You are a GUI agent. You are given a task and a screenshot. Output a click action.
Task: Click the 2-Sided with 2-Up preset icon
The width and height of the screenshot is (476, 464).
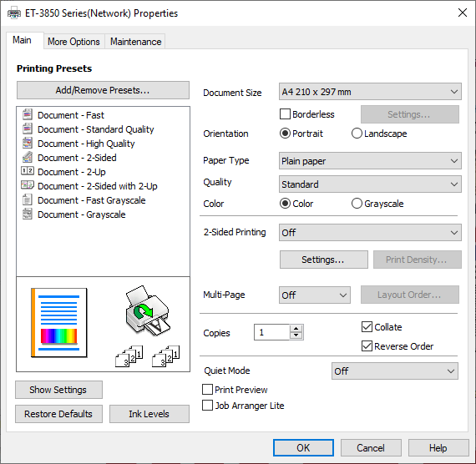[x=28, y=184]
